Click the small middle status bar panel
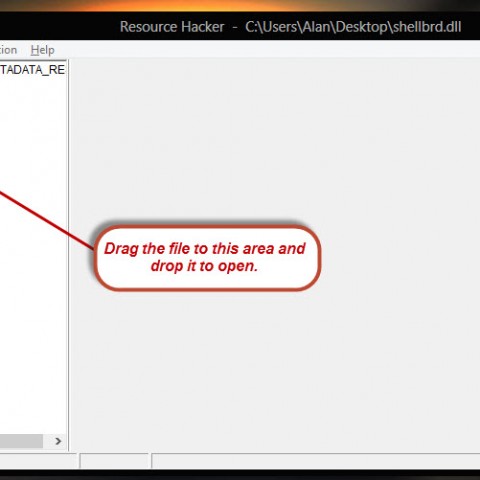 [114, 461]
